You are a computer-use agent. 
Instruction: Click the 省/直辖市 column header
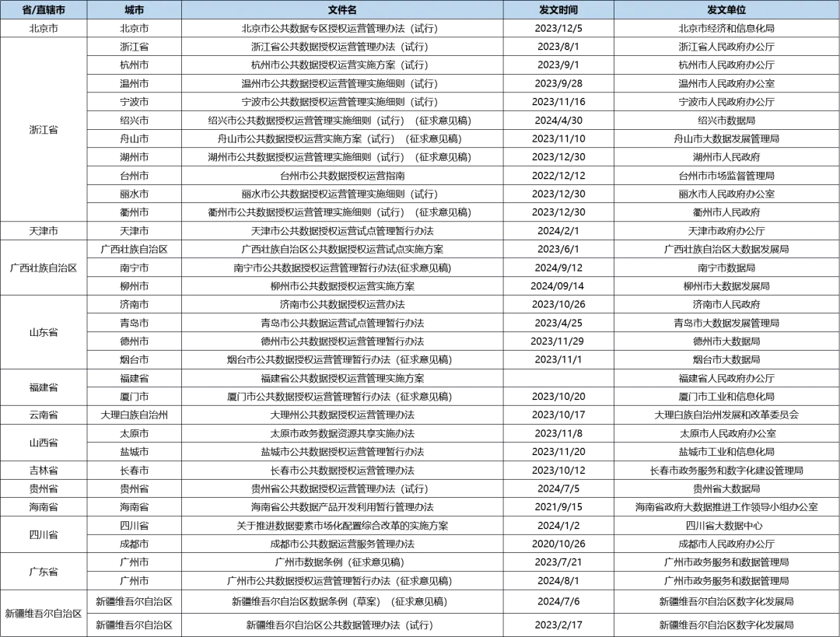point(44,10)
